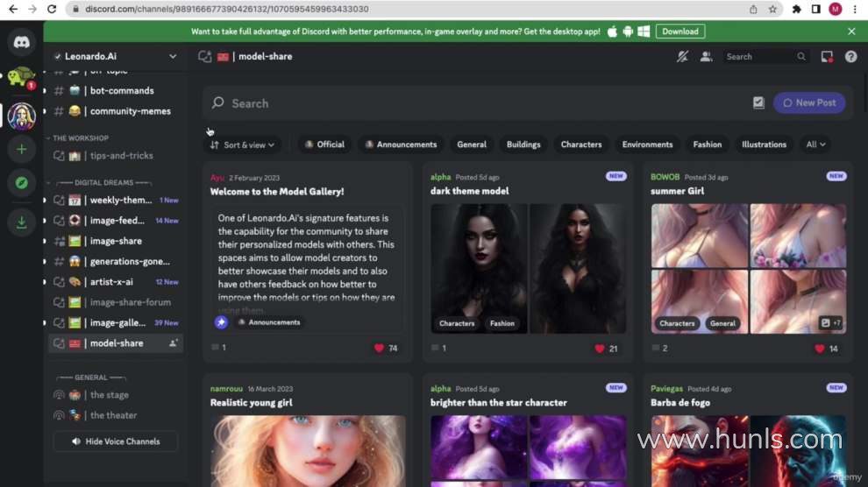Filter posts by Buildings tag
868x487 pixels.
pos(523,145)
